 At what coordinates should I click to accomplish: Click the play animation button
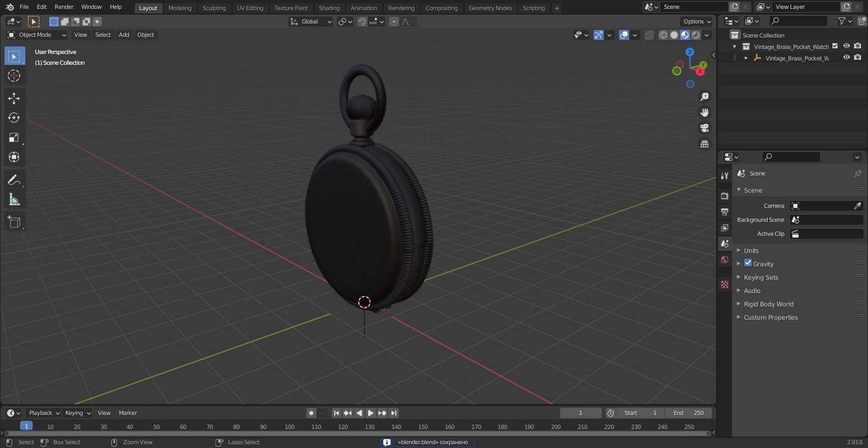(x=370, y=413)
